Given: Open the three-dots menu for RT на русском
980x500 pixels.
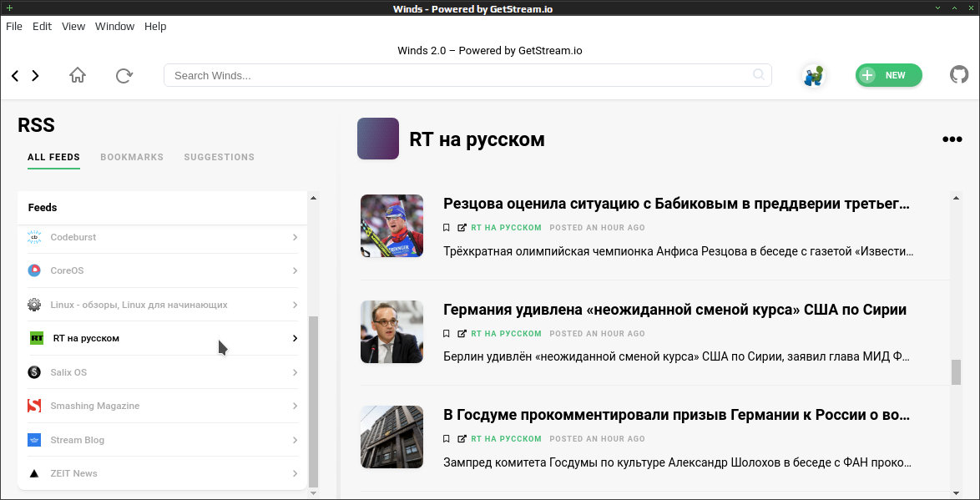Looking at the screenshot, I should point(952,139).
